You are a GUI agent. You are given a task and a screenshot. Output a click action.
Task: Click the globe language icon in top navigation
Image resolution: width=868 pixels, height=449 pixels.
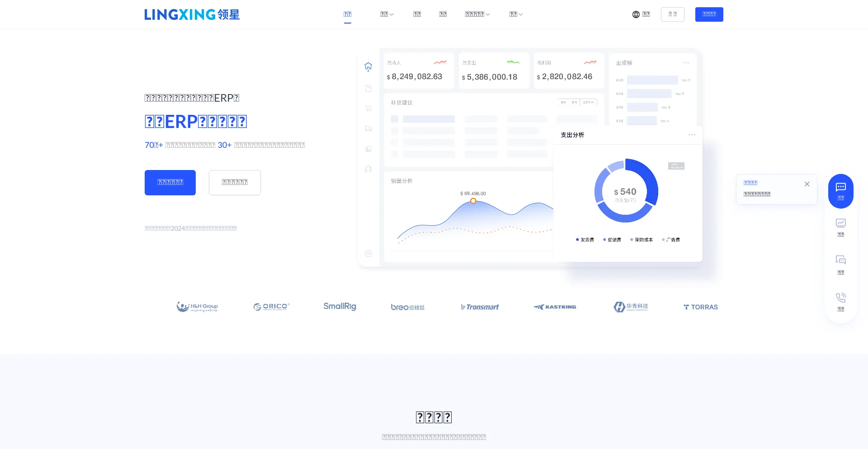pos(636,14)
